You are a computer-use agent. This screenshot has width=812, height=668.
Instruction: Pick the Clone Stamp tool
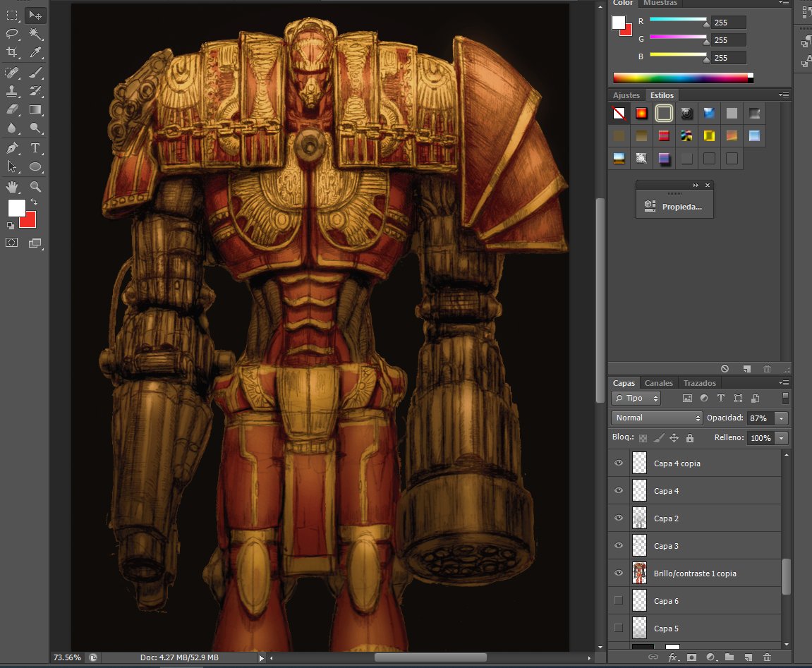tap(13, 91)
